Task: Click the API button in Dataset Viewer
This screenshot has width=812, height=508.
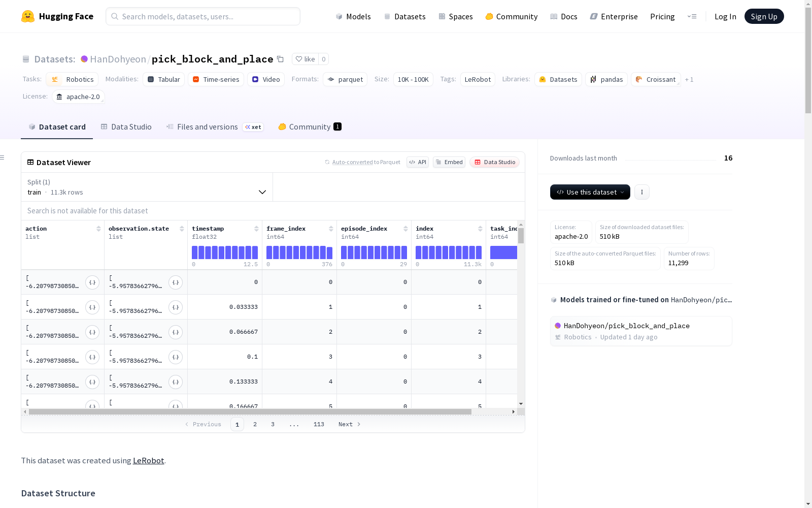Action: pos(418,162)
